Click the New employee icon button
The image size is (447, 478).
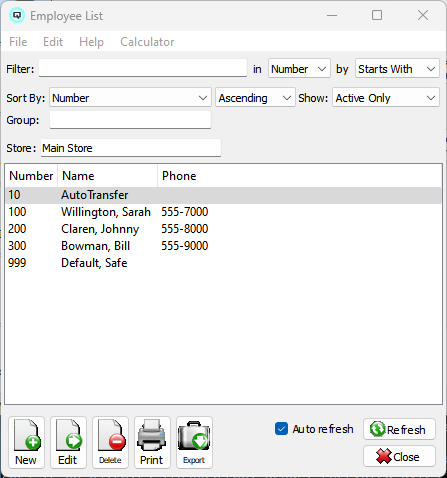(26, 442)
